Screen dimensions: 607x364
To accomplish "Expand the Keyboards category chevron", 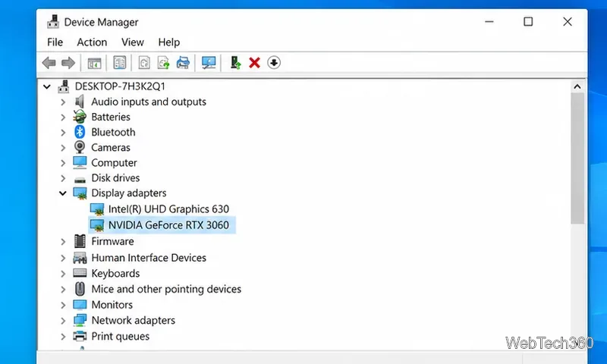I will [x=63, y=274].
